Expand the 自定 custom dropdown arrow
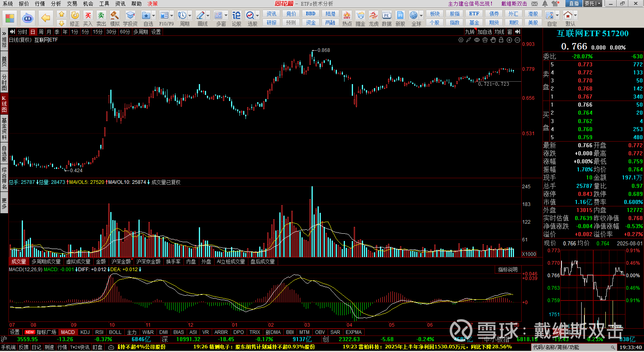Image resolution: width=644 pixels, height=352 pixels. point(557,15)
